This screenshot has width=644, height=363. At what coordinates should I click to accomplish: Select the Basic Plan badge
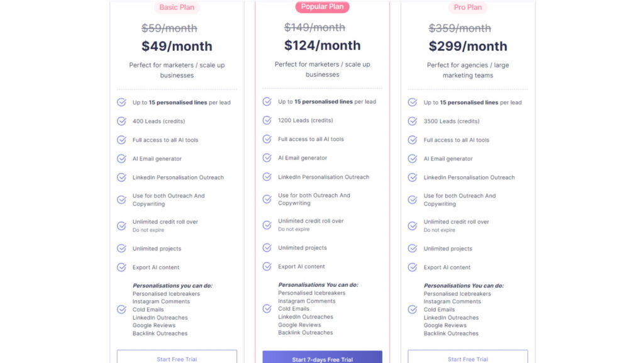point(177,8)
